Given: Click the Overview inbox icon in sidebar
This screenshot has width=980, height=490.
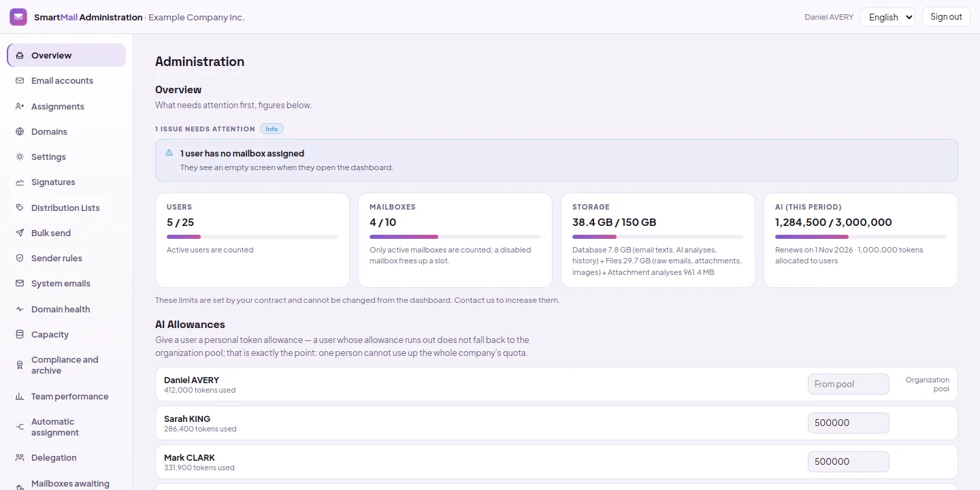Looking at the screenshot, I should (x=20, y=56).
